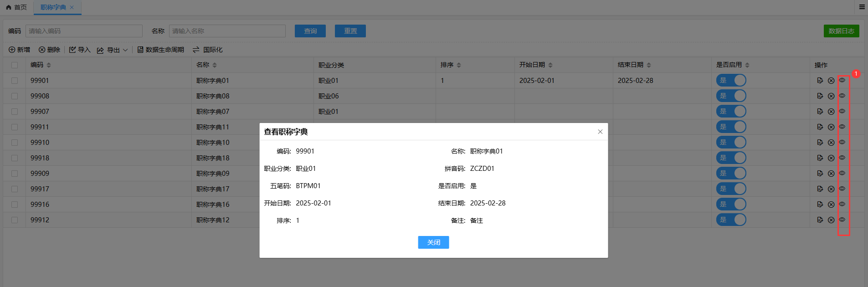Check the checkbox for row 99901
The image size is (868, 287).
click(15, 81)
